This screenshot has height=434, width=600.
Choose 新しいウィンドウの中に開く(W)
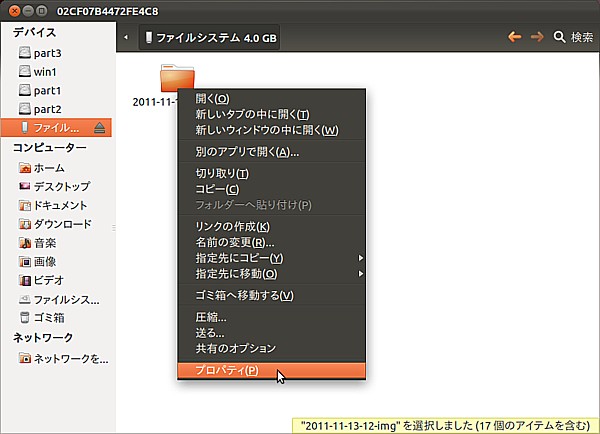(272, 130)
